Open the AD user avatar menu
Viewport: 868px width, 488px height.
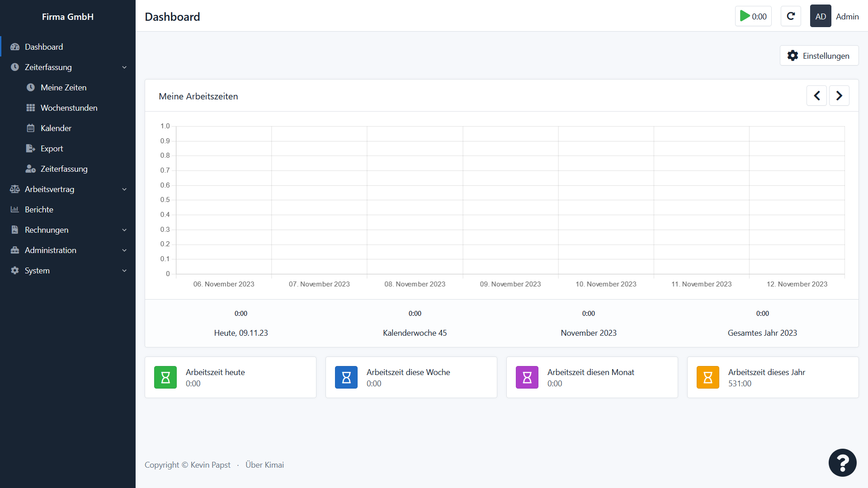click(821, 16)
